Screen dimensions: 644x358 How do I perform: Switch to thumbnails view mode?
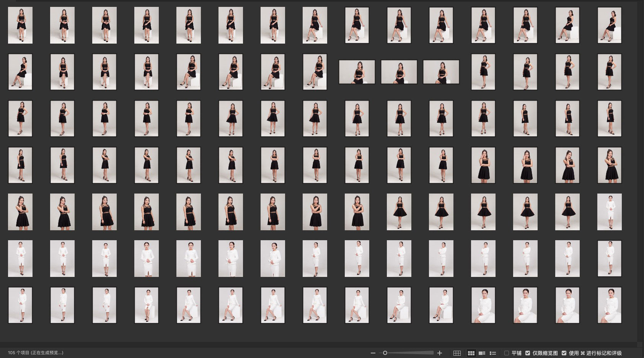point(471,353)
